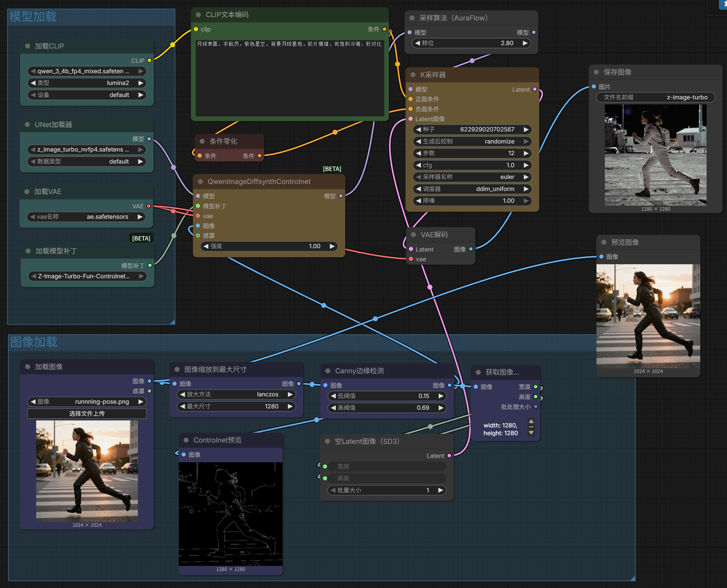
Task: Choose the Z-Image-Turbo-Fun-Controlnet model patch
Action: tap(86, 276)
